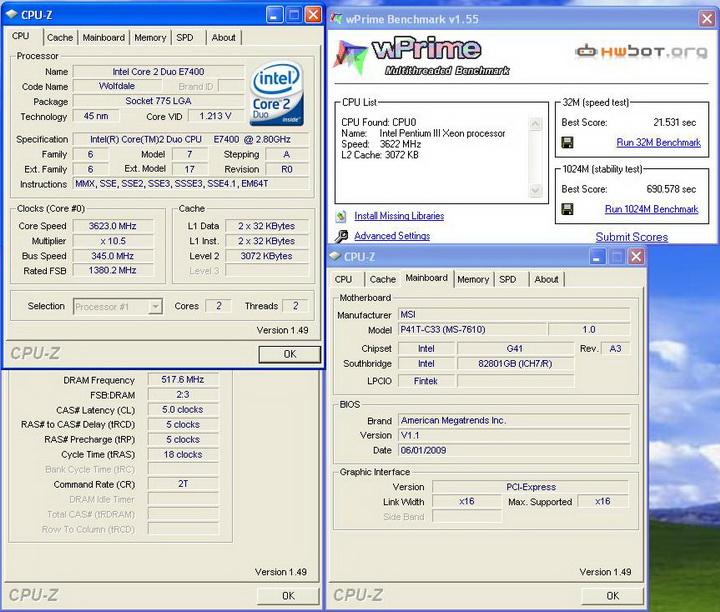Image resolution: width=720 pixels, height=612 pixels.
Task: Close the CPU-Z Mainboard window
Action: 636,257
